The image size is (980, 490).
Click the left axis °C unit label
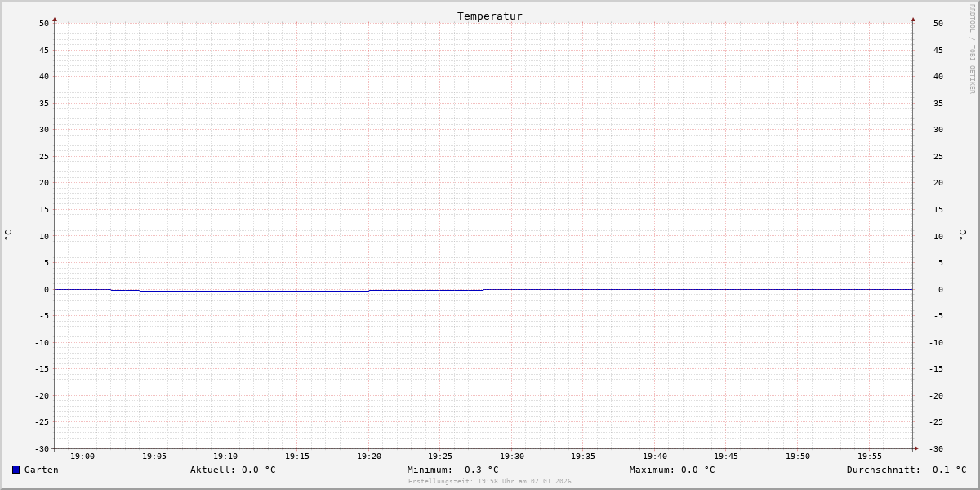8,234
